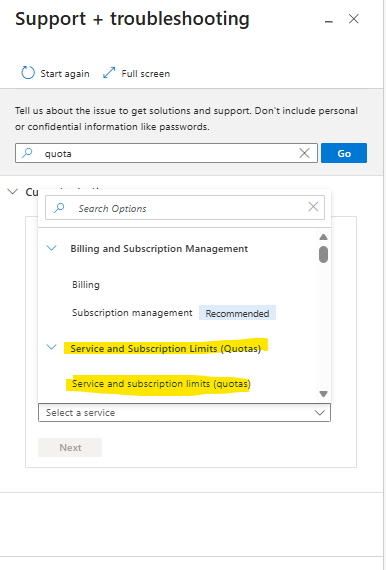This screenshot has height=570, width=386.
Task: Click the magnifier icon in quota search box
Action: point(27,153)
